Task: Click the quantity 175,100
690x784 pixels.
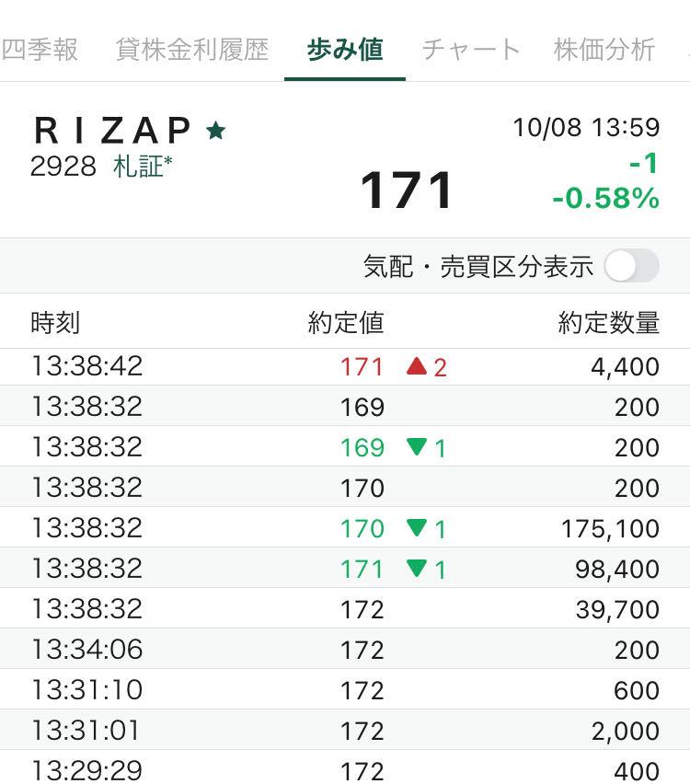Action: click(610, 528)
